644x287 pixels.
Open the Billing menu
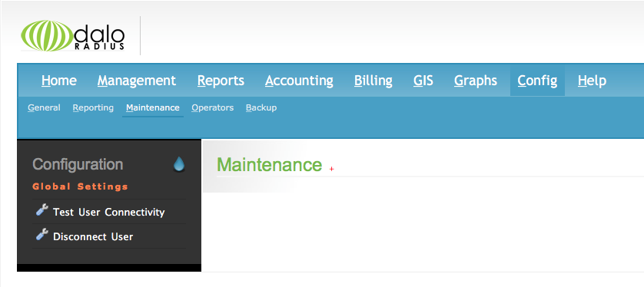coord(373,81)
